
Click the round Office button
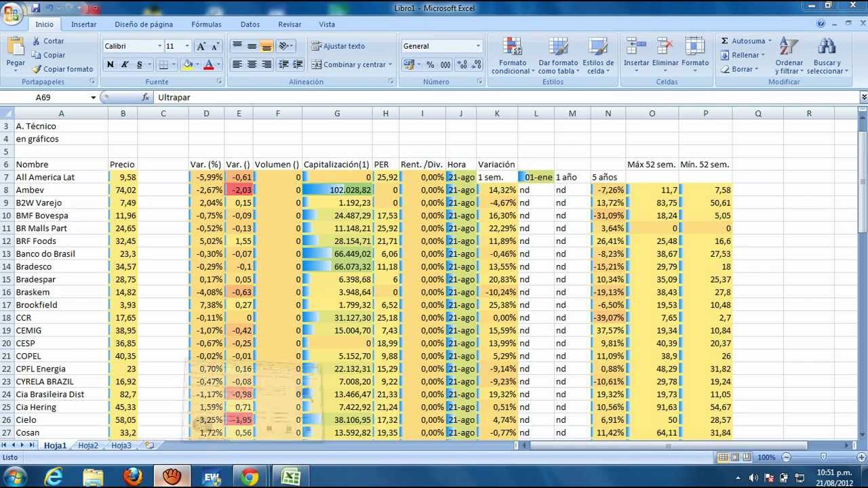(12, 12)
